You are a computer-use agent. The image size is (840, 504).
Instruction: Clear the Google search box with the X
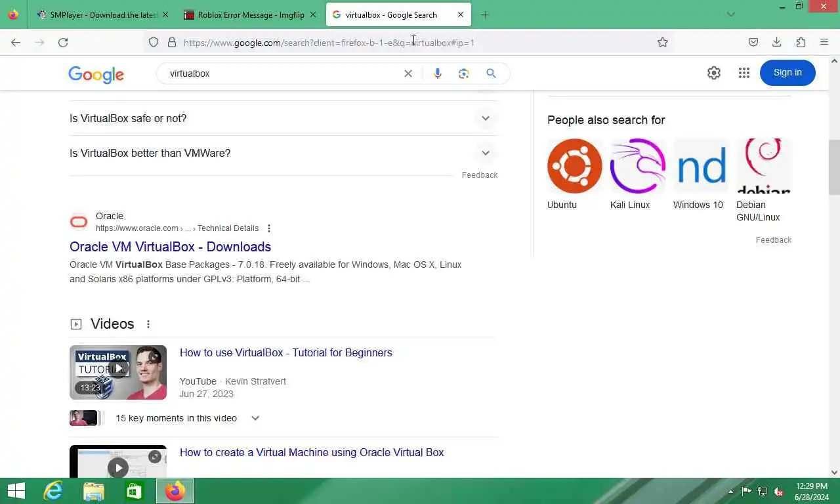pos(408,73)
